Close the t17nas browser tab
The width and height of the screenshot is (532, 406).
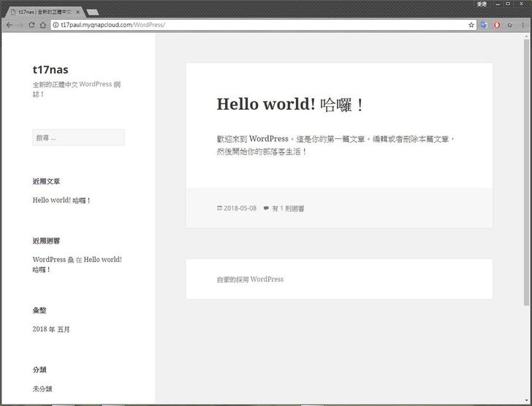point(77,12)
